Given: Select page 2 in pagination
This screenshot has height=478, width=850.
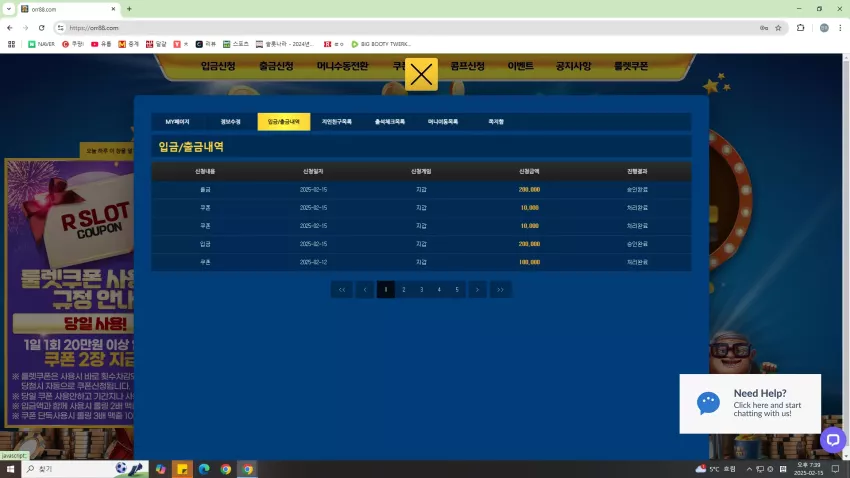Looking at the screenshot, I should pos(403,289).
